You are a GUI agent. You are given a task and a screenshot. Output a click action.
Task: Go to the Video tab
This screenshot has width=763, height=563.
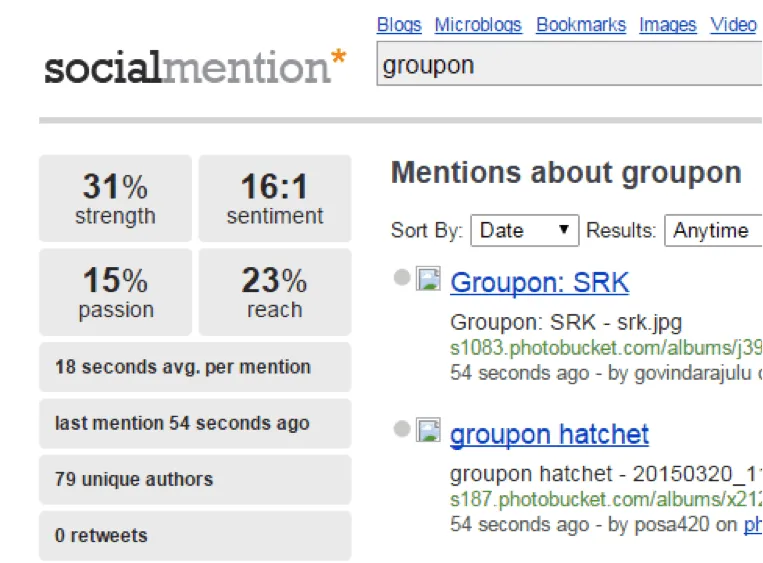pos(733,25)
